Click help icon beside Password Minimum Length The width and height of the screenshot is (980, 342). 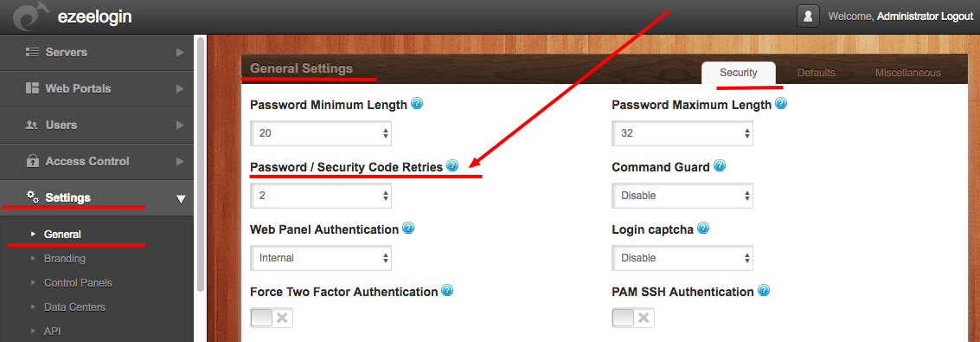417,104
